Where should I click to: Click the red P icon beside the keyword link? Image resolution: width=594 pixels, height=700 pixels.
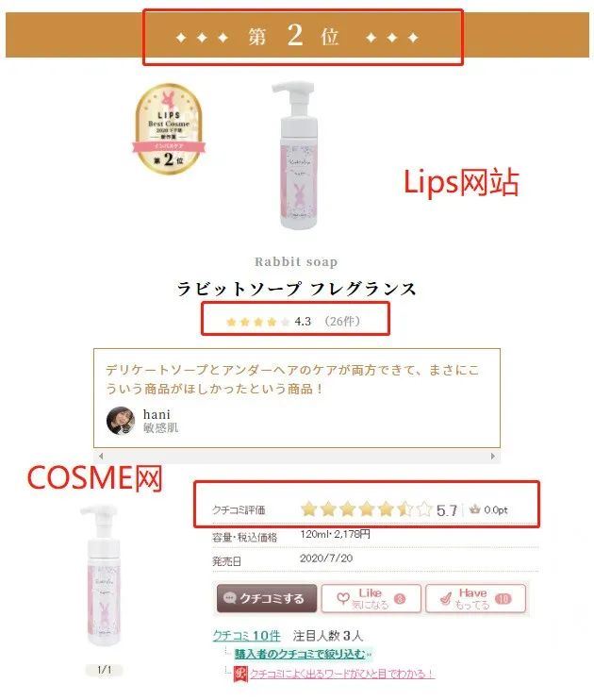pyautogui.click(x=240, y=674)
